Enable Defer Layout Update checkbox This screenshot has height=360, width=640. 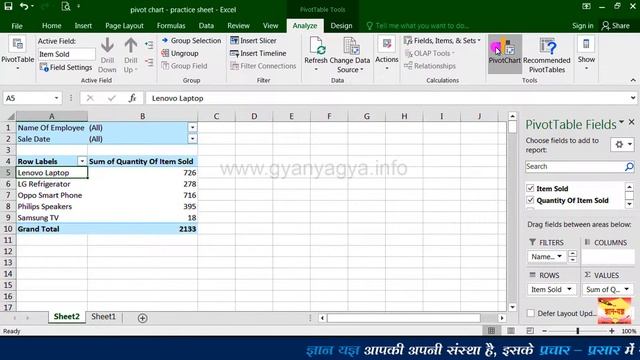[x=531, y=313]
